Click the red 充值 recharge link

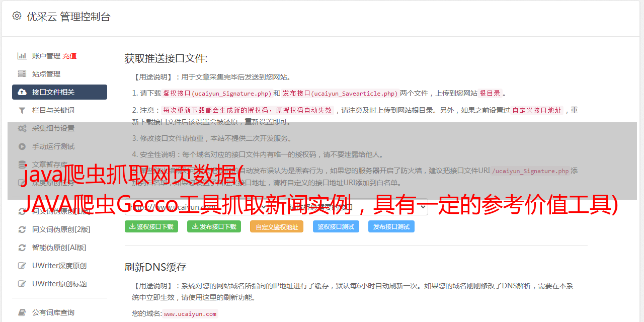click(x=69, y=56)
